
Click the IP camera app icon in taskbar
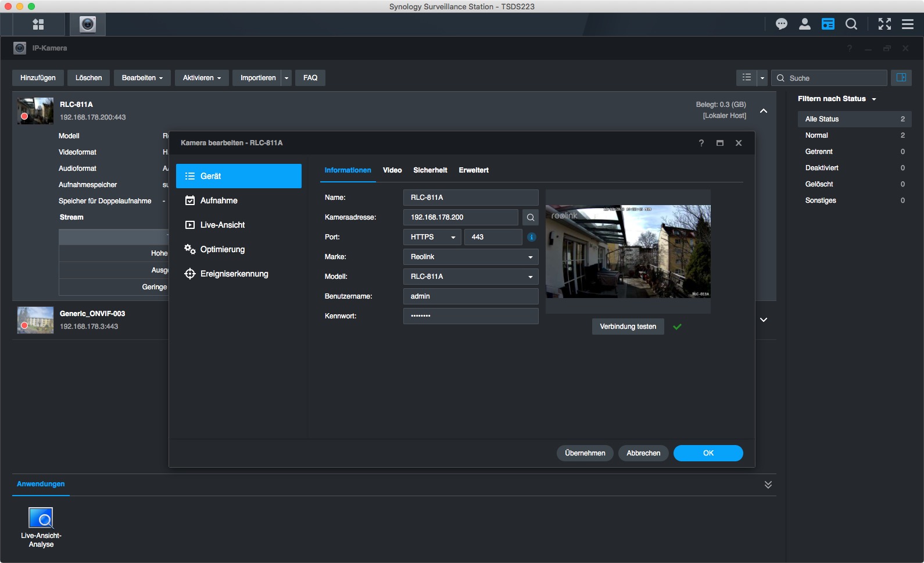pos(88,24)
